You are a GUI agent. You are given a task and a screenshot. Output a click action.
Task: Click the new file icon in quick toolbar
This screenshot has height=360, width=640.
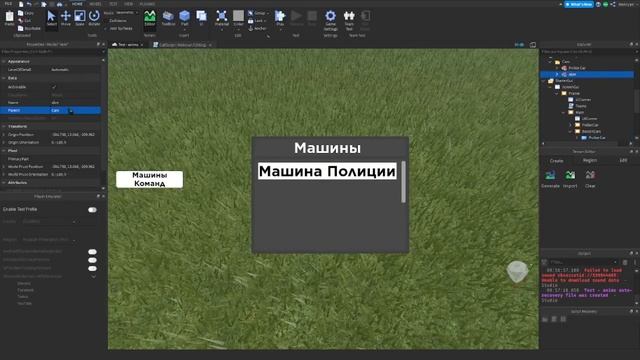[x=21, y=4]
